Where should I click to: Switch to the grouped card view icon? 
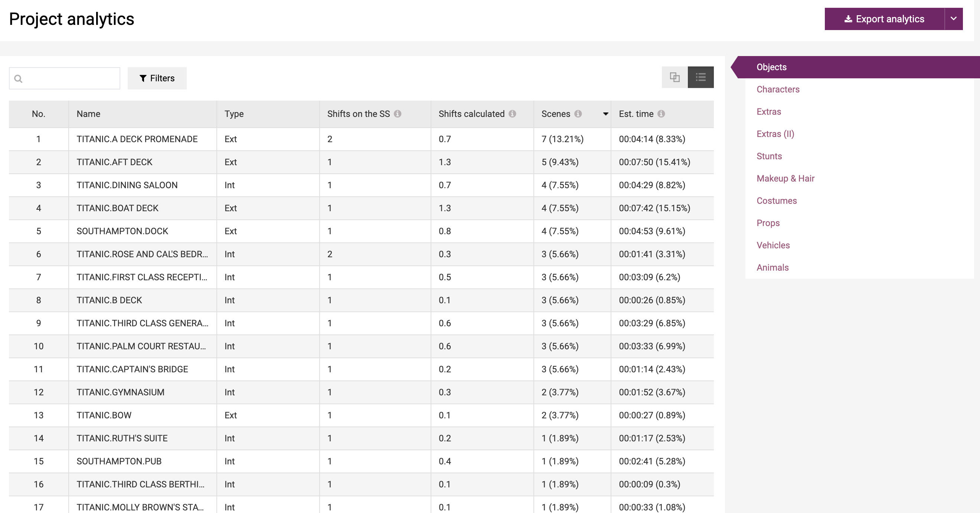click(x=675, y=77)
